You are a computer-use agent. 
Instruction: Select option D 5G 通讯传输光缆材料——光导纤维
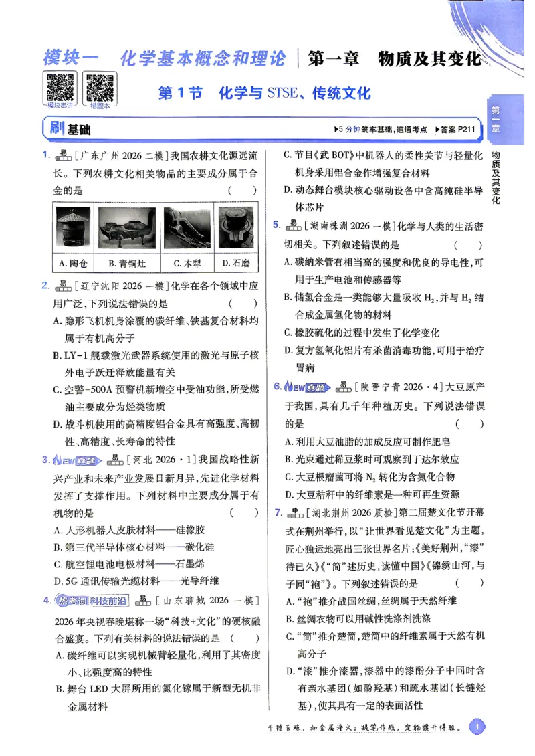coord(136,581)
